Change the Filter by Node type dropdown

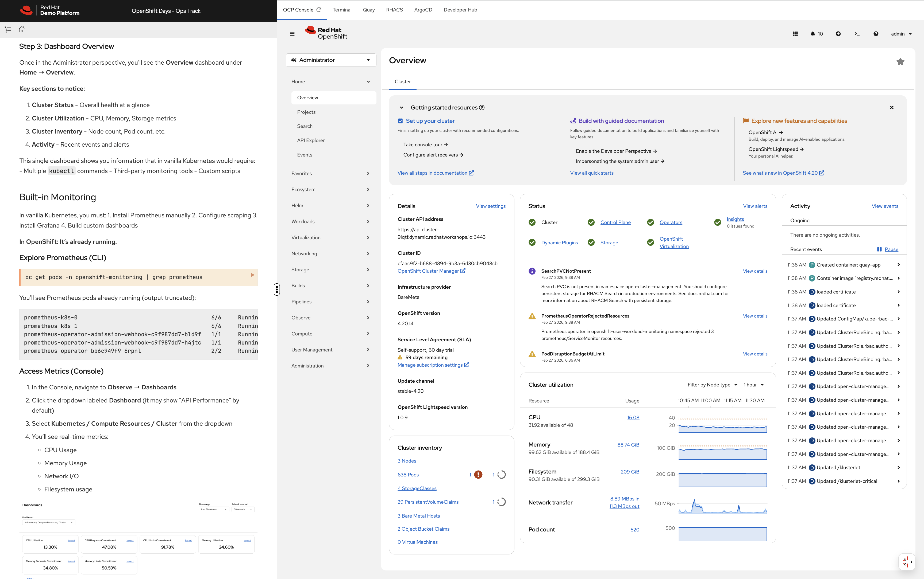click(x=712, y=385)
